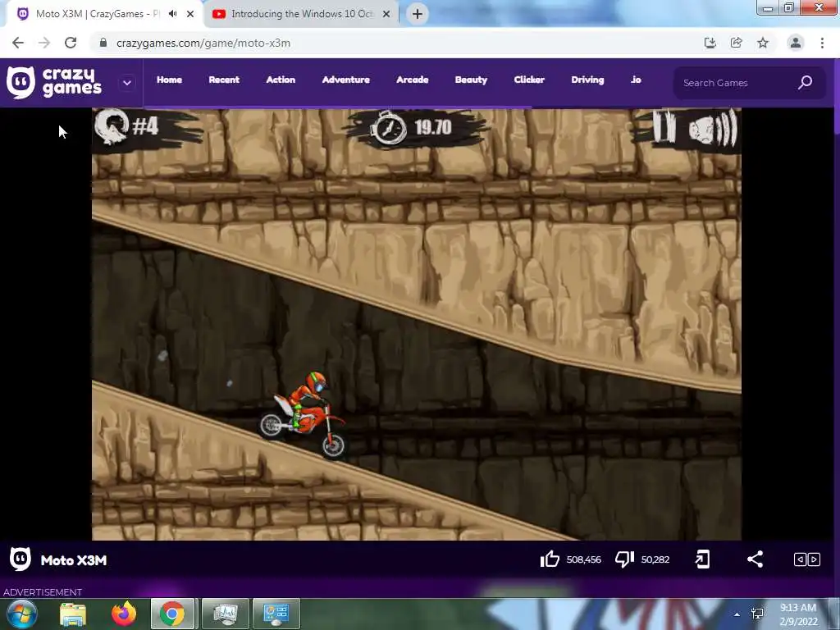
Task: Toggle game sound with speaker icon
Action: click(713, 128)
